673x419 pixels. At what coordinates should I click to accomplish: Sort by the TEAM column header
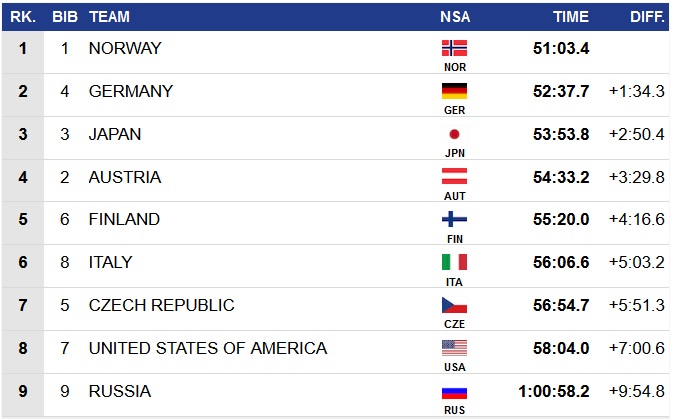pos(108,17)
